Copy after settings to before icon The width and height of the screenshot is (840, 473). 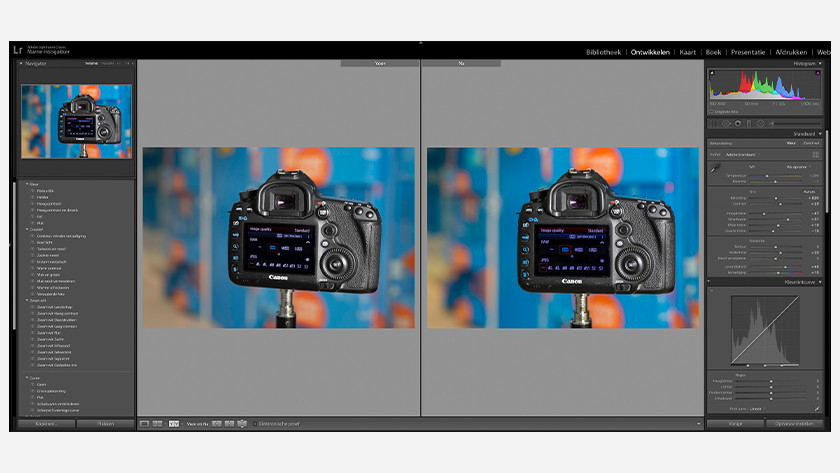pos(229,424)
